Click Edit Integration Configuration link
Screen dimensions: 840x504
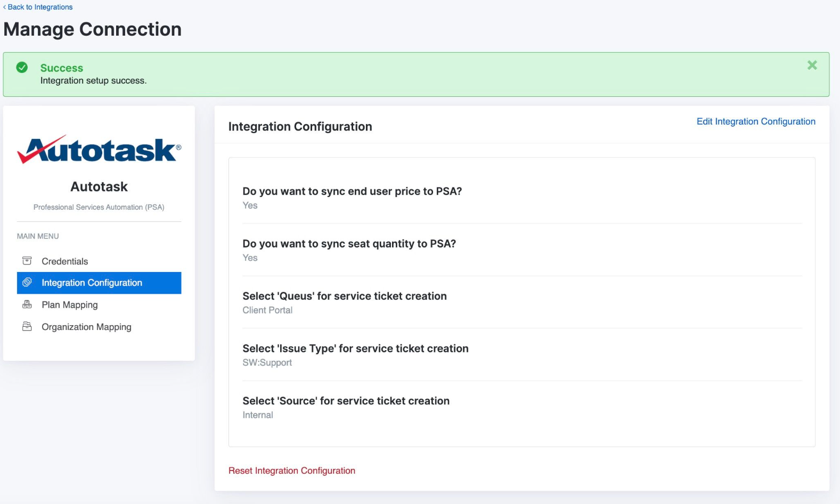(x=756, y=121)
